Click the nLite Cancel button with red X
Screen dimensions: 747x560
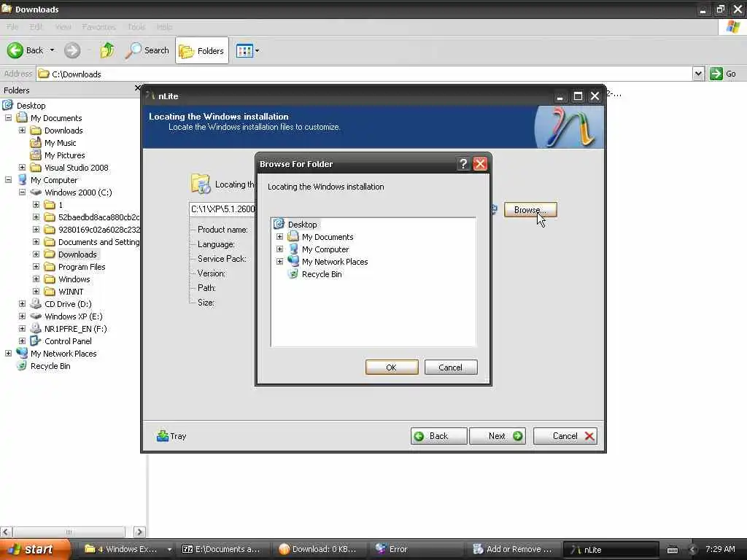565,436
